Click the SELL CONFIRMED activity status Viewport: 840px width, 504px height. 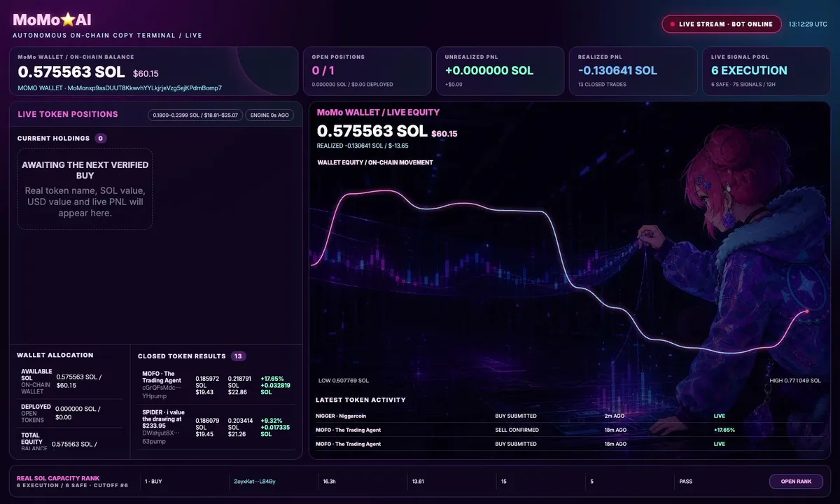point(517,430)
